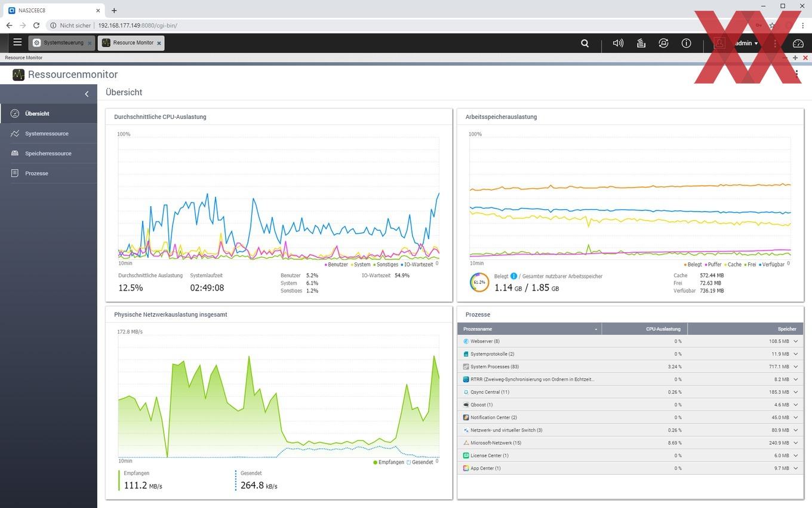Select Übersicht in the sidebar
The image size is (812, 508).
coord(48,114)
